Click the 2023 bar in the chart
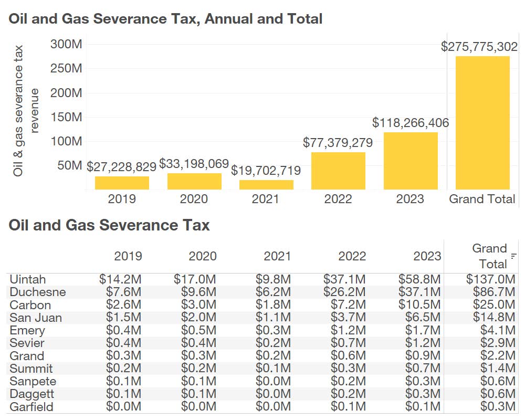Viewport: 525px width, 420px height. (x=411, y=161)
